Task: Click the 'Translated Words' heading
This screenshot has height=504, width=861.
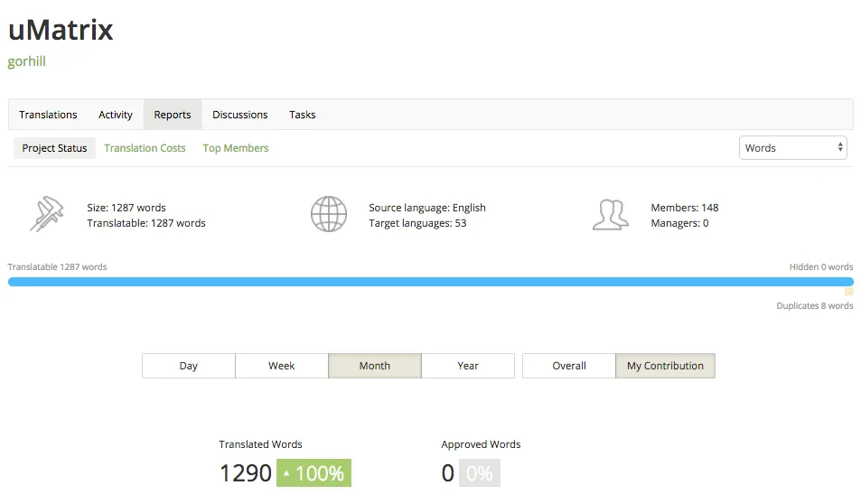Action: point(260,444)
